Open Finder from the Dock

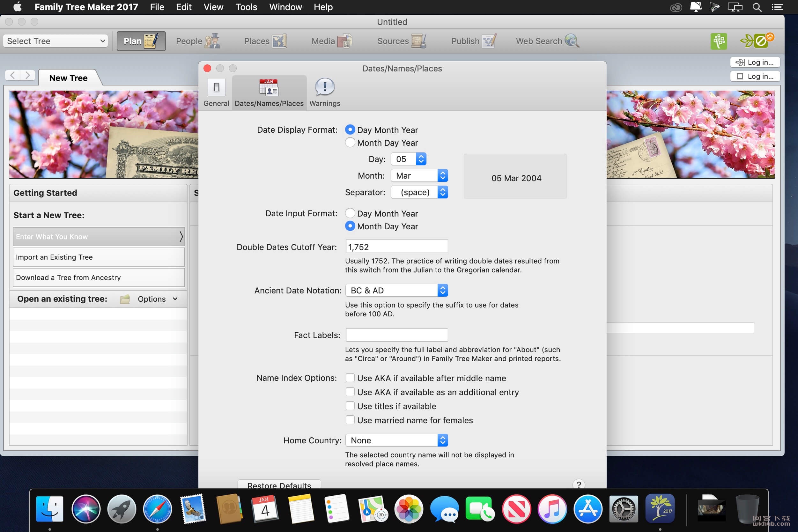tap(49, 509)
